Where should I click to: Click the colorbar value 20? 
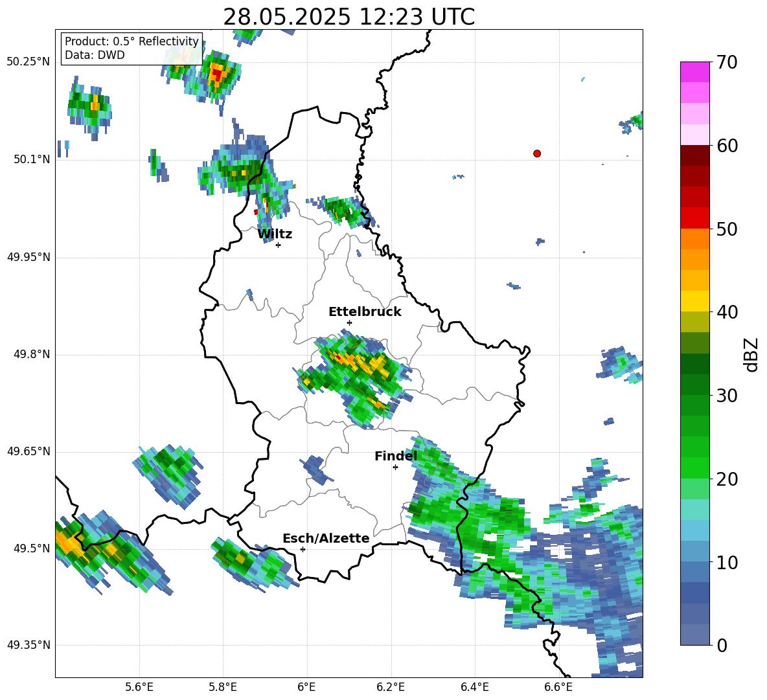click(x=726, y=479)
